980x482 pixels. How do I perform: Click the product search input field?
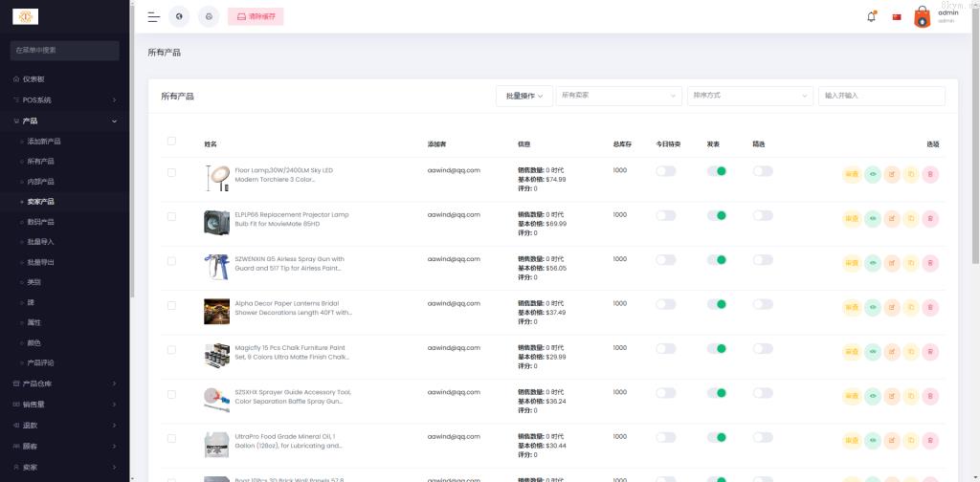coord(881,96)
